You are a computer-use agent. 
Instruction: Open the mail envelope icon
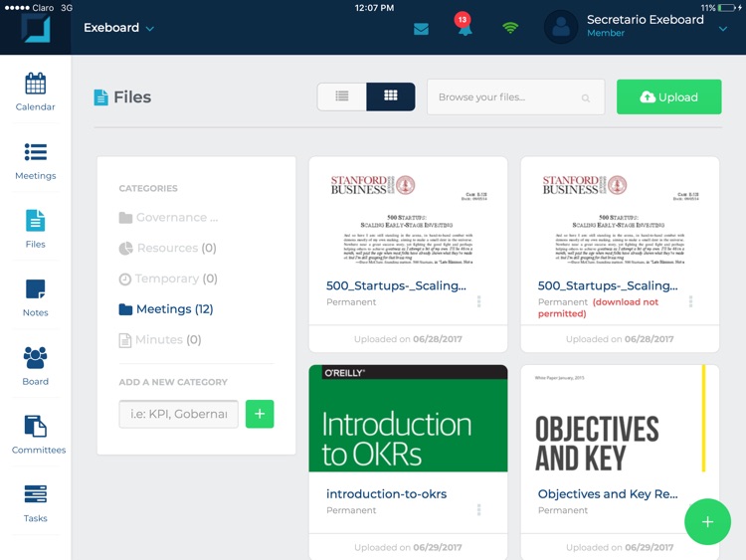click(x=421, y=29)
